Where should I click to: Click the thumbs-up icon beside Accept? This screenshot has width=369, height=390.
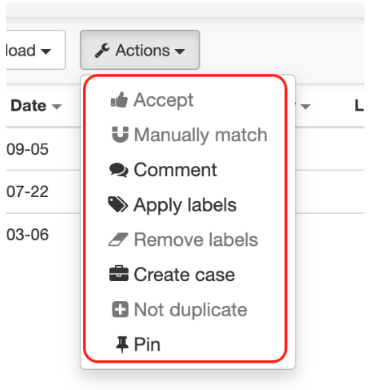pos(119,100)
